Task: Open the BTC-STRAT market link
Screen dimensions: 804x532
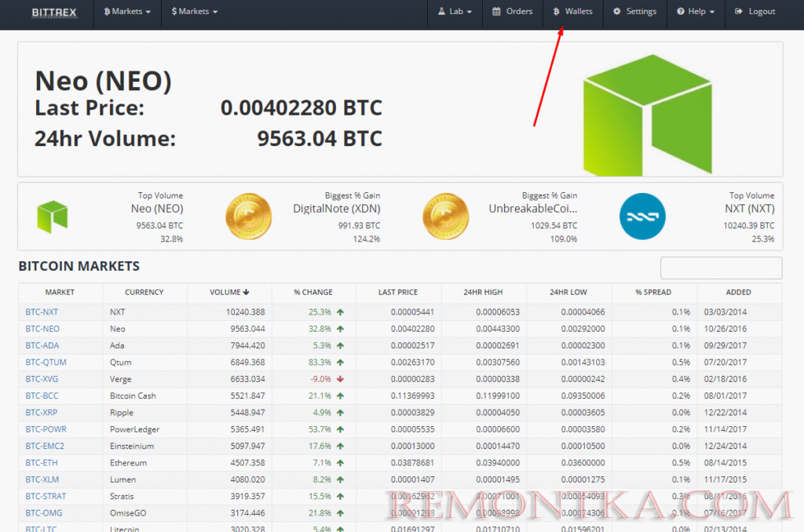Action: 46,496
